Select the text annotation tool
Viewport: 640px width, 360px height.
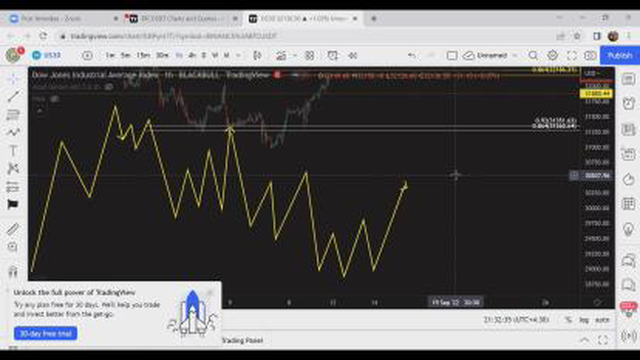click(13, 151)
